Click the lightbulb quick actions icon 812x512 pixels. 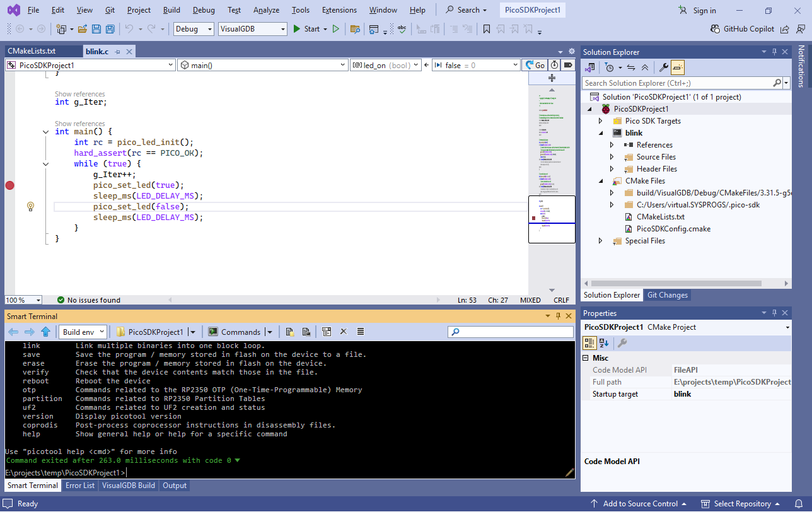30,206
